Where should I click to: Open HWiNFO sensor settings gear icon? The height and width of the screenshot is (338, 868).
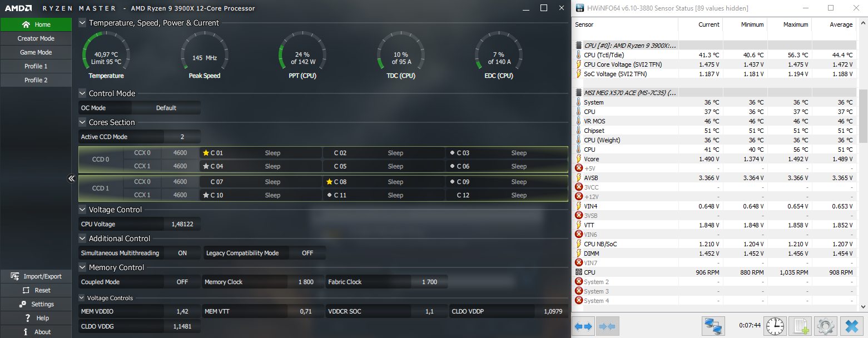826,325
